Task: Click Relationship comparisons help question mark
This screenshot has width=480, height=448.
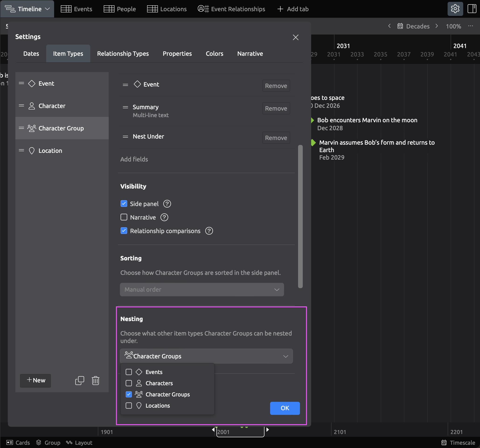Action: coord(209,231)
